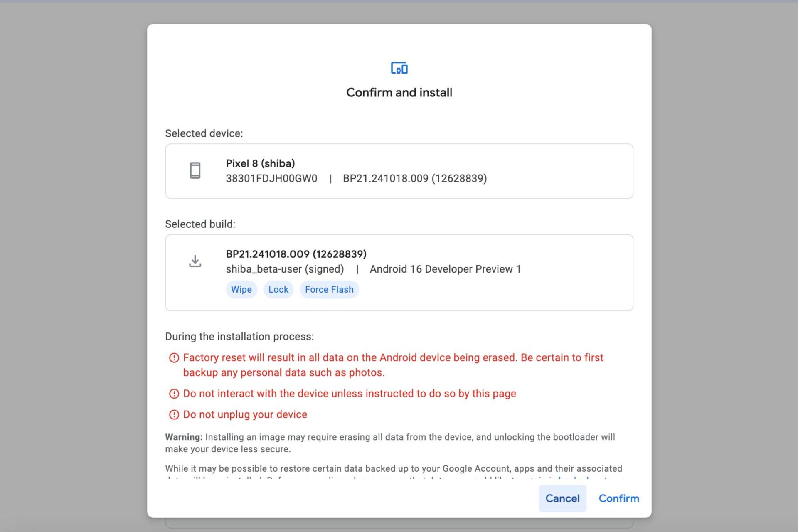
Task: Click the 'Android 16 Developer Preview 1' label
Action: tap(445, 269)
